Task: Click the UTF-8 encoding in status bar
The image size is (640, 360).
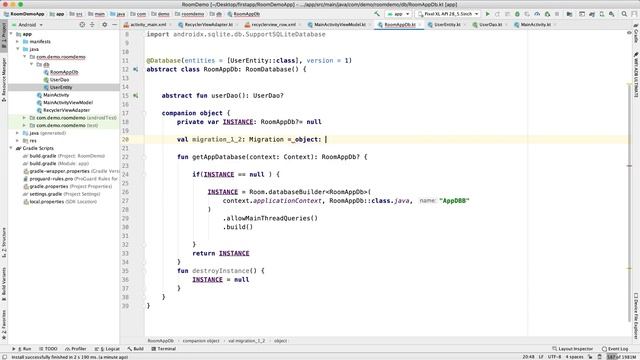Action: click(554, 357)
